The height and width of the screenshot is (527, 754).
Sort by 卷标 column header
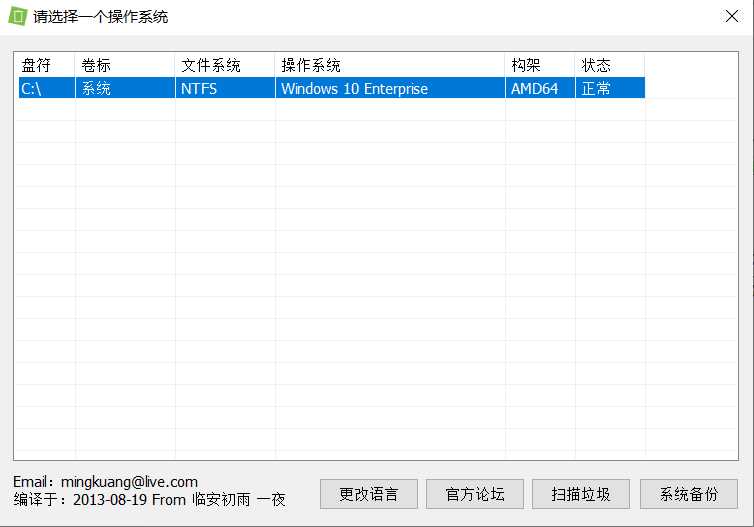point(125,65)
